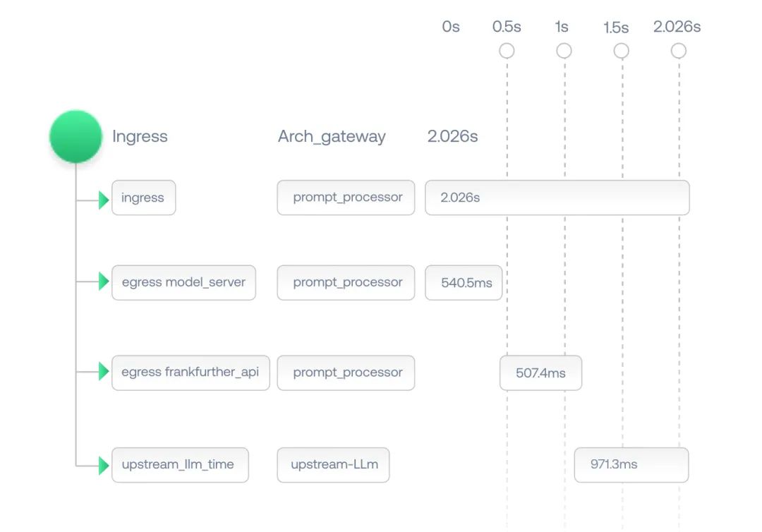Open the egress frankfurther_api span

tap(190, 373)
